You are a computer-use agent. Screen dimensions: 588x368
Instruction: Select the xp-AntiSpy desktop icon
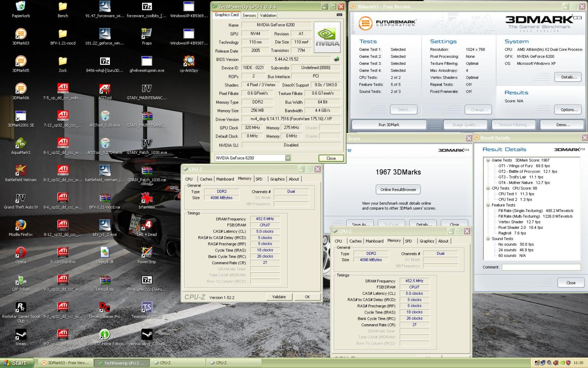click(x=189, y=64)
